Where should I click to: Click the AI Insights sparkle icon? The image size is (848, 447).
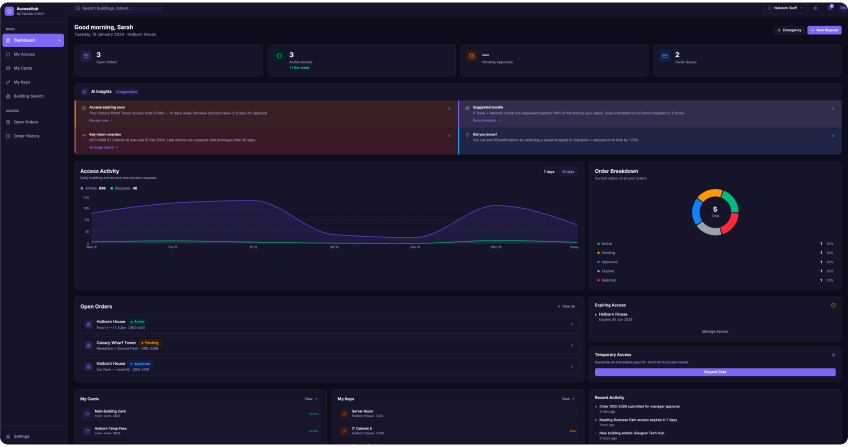[x=84, y=92]
